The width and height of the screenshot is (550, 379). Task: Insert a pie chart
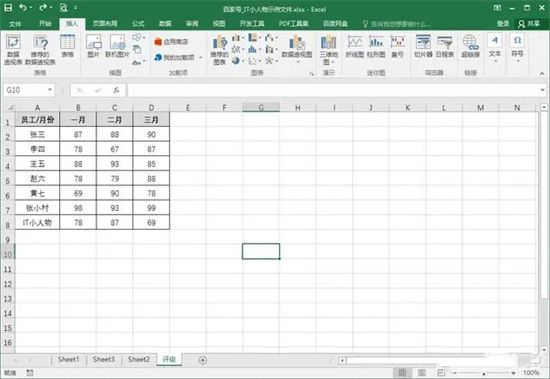tap(236, 61)
